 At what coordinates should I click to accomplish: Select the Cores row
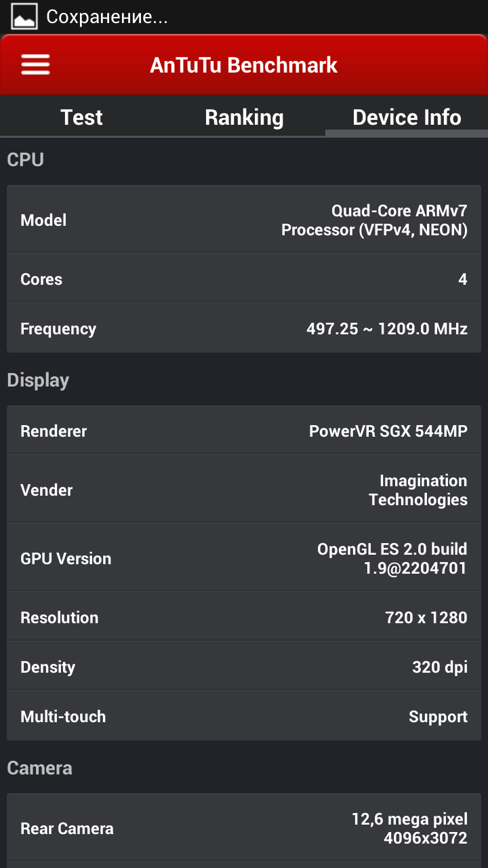[x=244, y=279]
